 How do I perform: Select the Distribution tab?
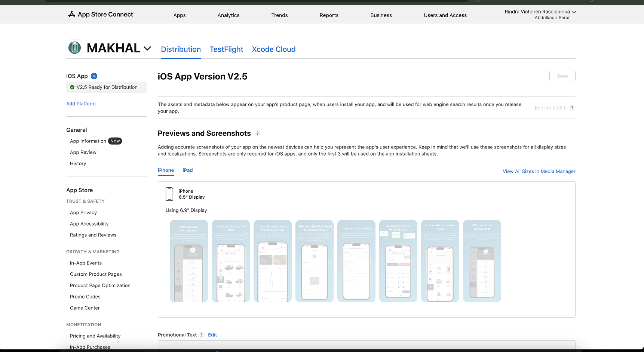(181, 49)
